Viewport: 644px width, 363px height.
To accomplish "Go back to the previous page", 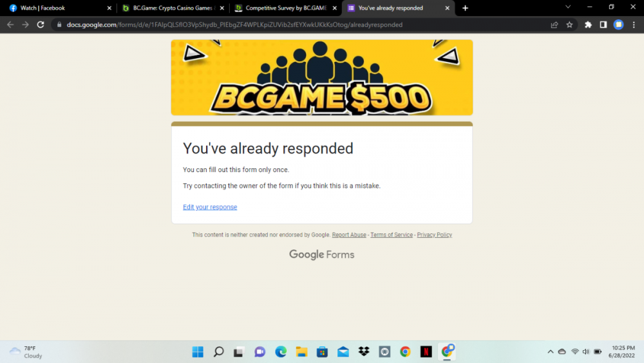I will point(10,25).
